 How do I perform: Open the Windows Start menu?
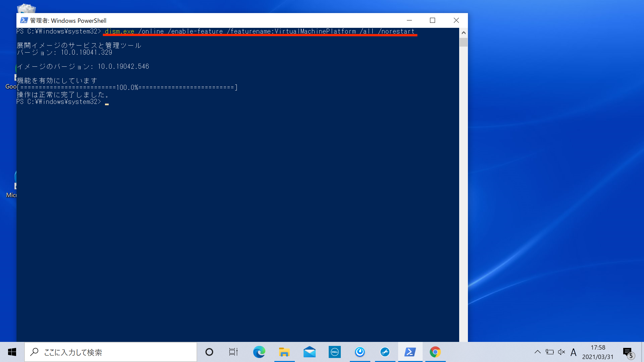(x=12, y=352)
